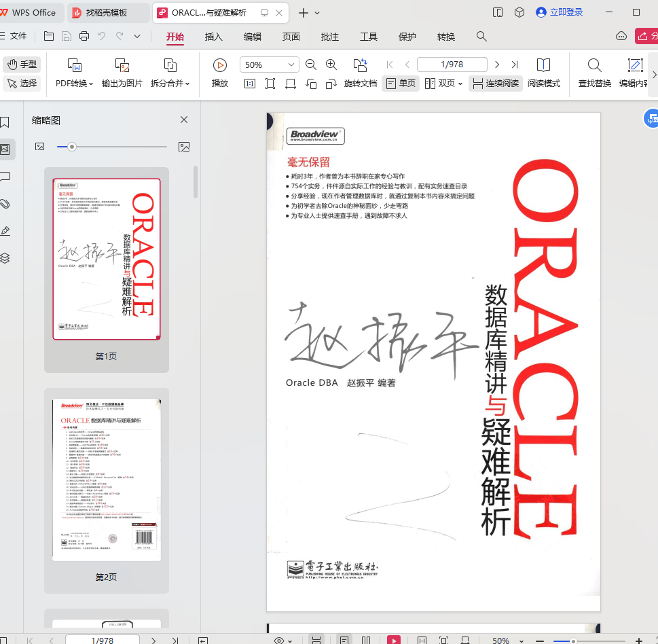Open the 50% zoom combo box
The height and width of the screenshot is (644, 658).
[x=270, y=65]
